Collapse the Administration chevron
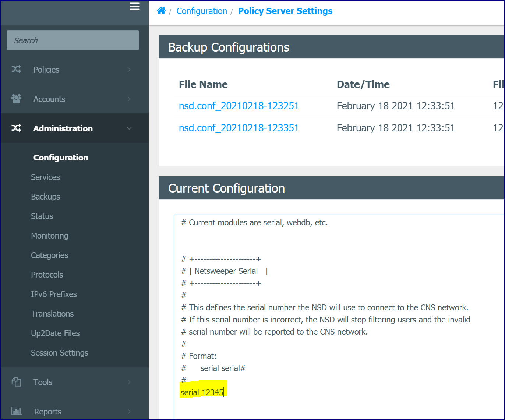 pyautogui.click(x=129, y=128)
